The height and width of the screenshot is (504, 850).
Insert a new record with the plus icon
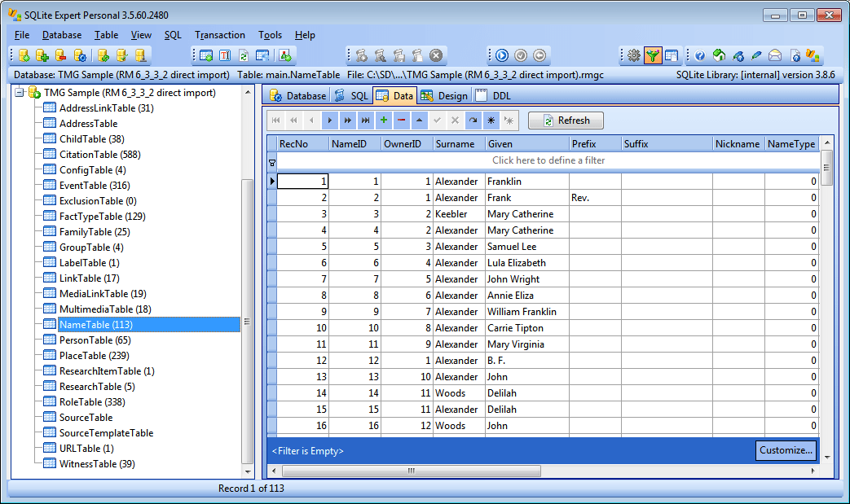(383, 121)
